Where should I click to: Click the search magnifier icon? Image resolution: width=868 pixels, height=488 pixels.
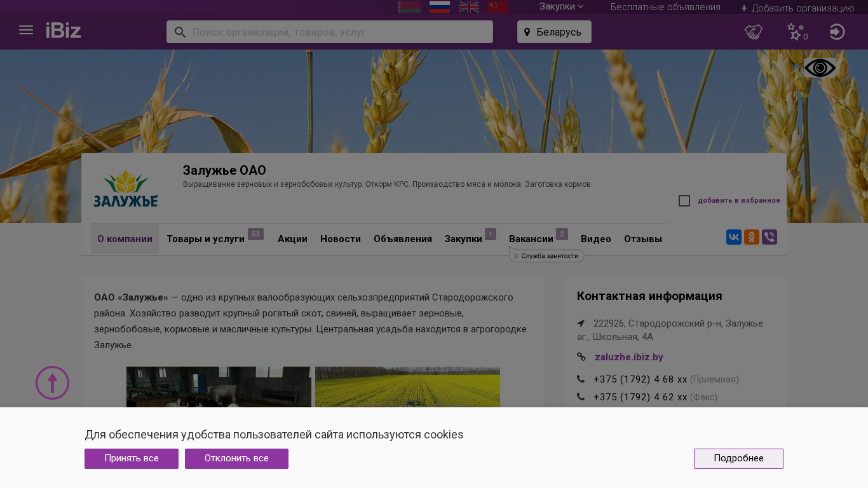coord(180,32)
